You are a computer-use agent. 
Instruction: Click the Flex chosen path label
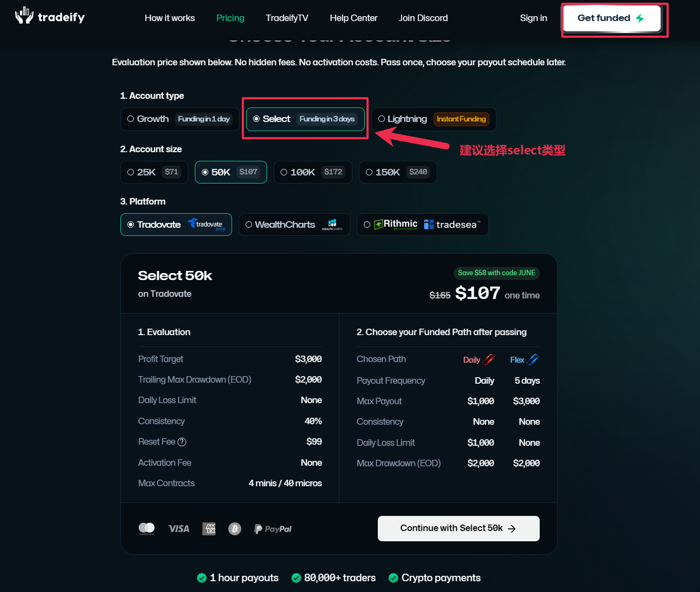pyautogui.click(x=517, y=360)
